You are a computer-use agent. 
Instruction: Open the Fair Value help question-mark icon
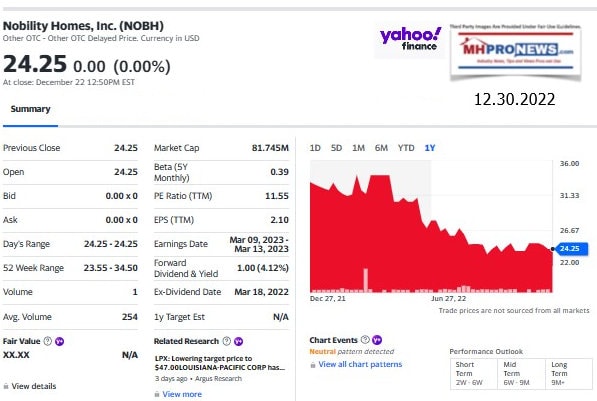click(x=48, y=341)
